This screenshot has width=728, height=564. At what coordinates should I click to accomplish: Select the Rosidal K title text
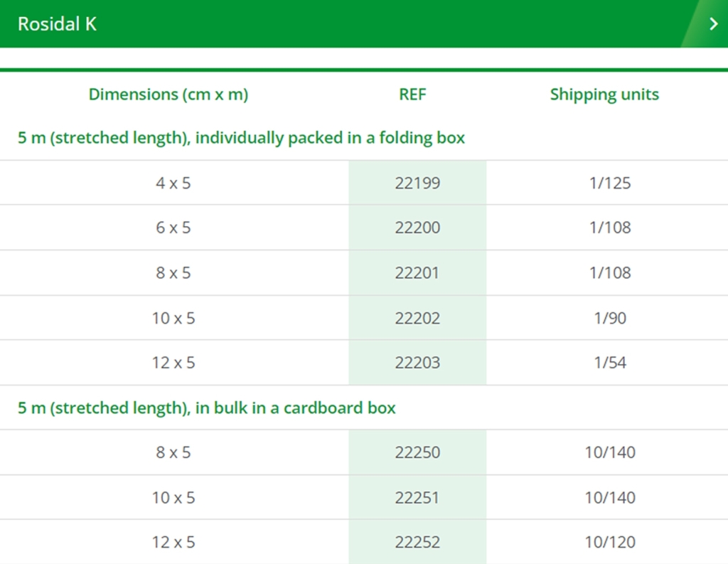click(x=57, y=24)
